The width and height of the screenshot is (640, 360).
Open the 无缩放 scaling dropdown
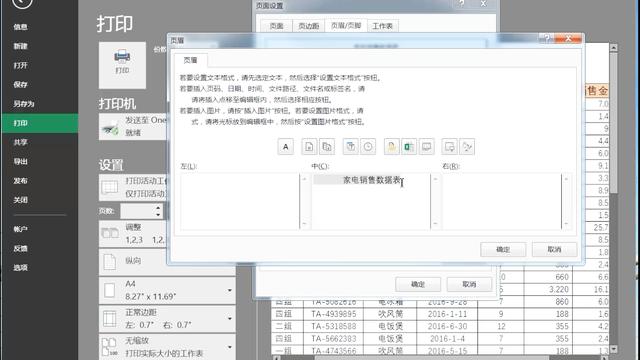pos(167,347)
